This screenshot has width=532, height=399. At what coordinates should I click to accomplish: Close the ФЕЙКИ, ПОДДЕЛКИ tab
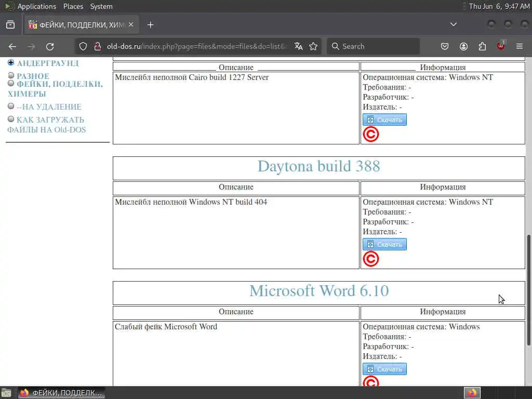click(131, 25)
